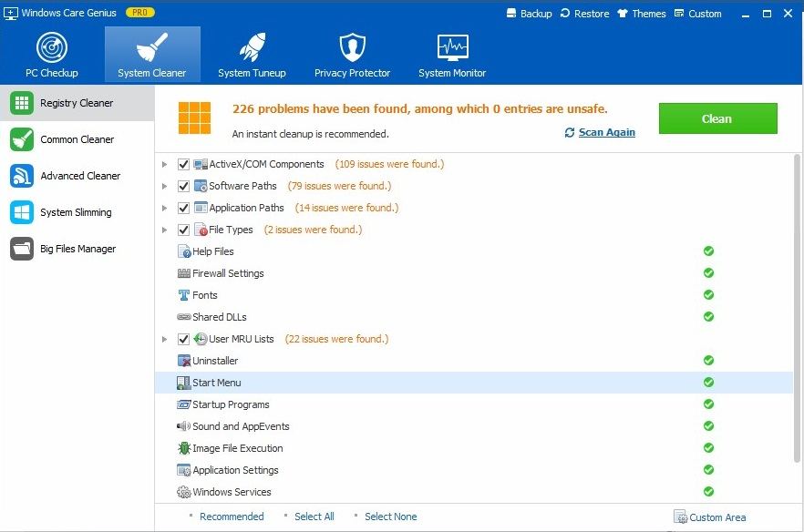Viewport: 804px width, 532px height.
Task: Click the Fonts T icon
Action: (x=184, y=295)
